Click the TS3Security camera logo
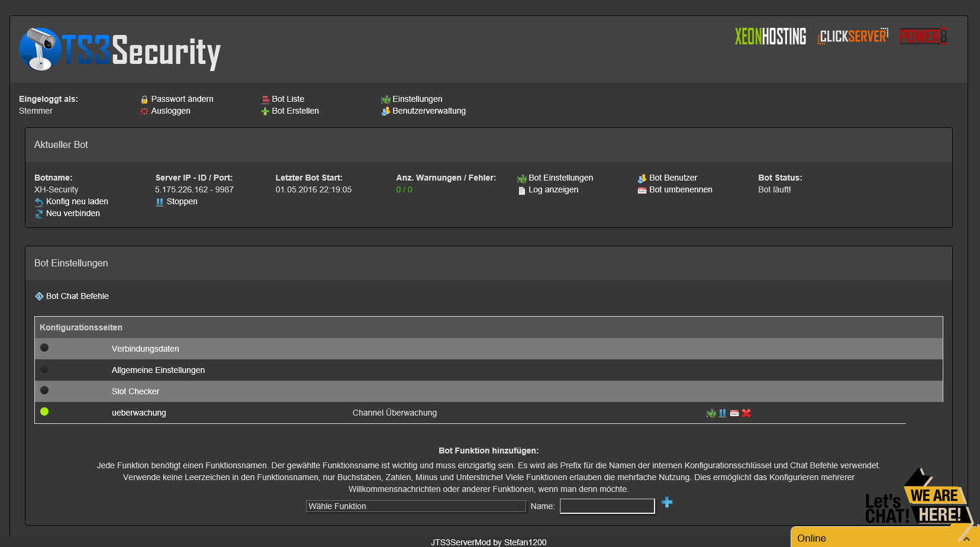The height and width of the screenshot is (547, 980). click(x=40, y=50)
